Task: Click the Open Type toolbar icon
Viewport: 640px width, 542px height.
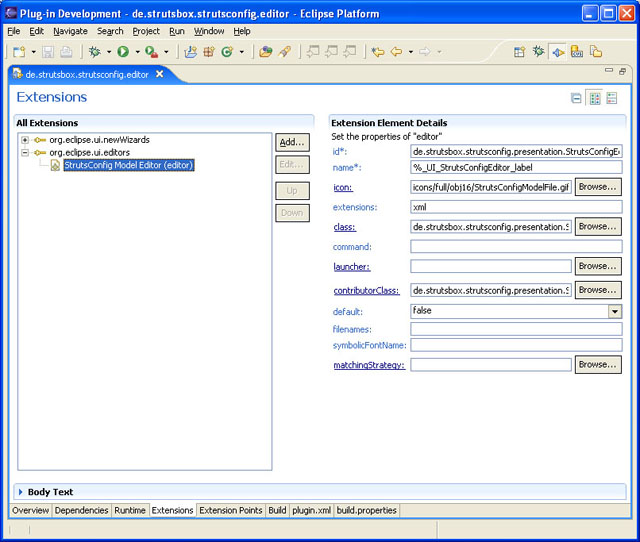Action: tap(266, 52)
